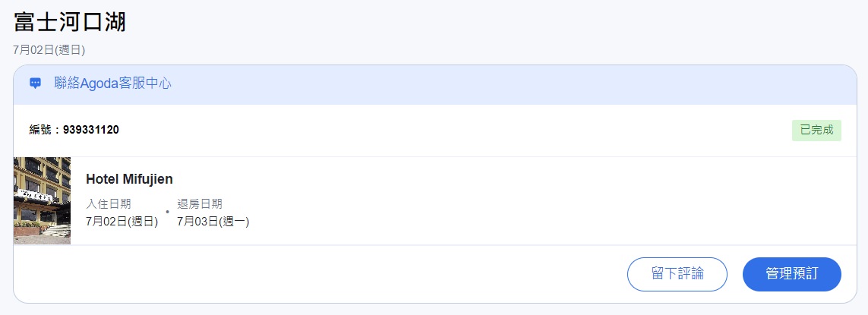Screen dimensions: 868x315
Task: Click the chat bubble icon
Action: tap(35, 83)
